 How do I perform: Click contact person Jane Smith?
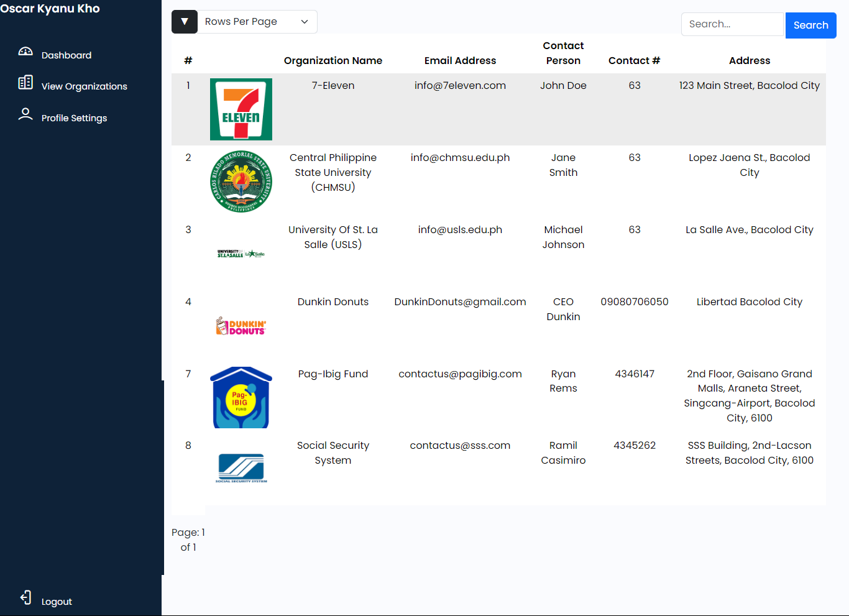(x=563, y=165)
